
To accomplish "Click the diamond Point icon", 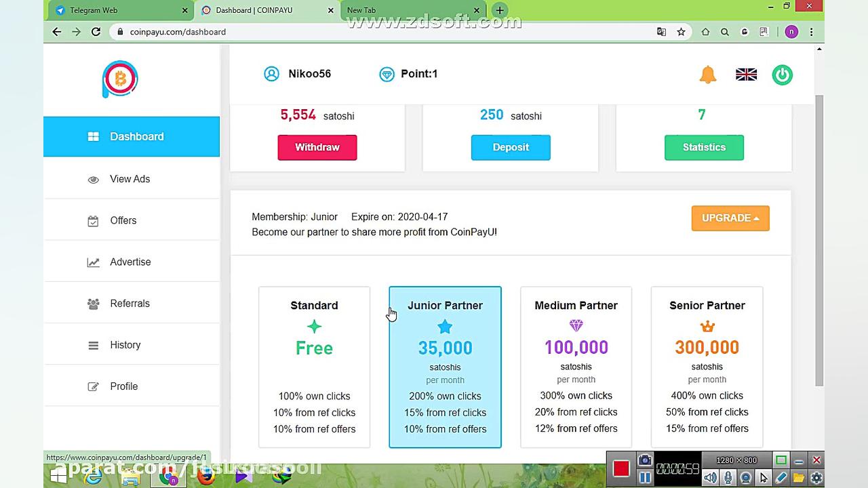I will [x=387, y=74].
